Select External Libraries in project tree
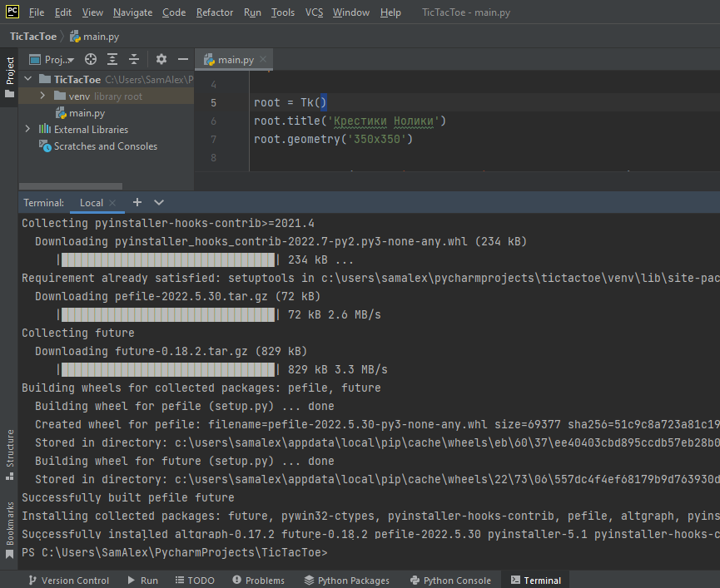The width and height of the screenshot is (720, 588). (83, 130)
